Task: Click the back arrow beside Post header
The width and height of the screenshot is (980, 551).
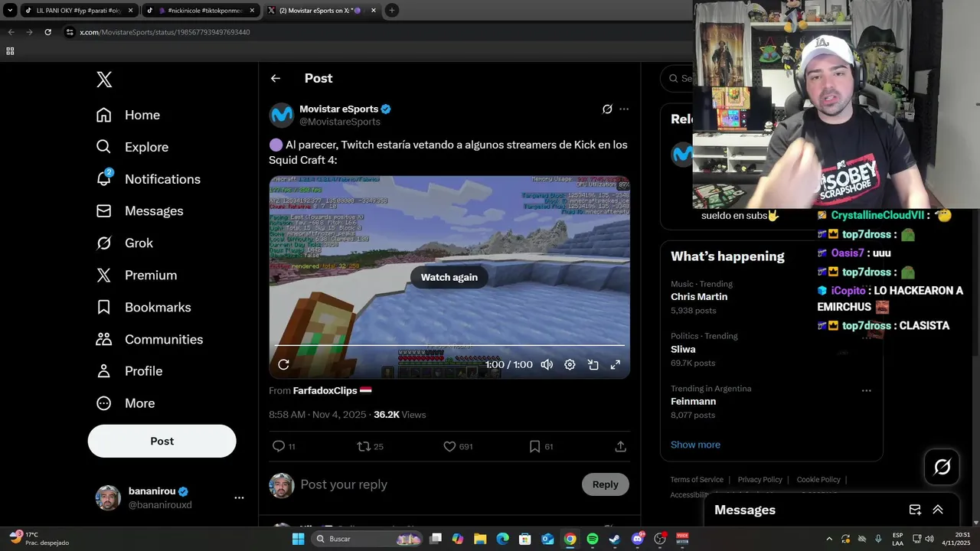Action: coord(276,78)
